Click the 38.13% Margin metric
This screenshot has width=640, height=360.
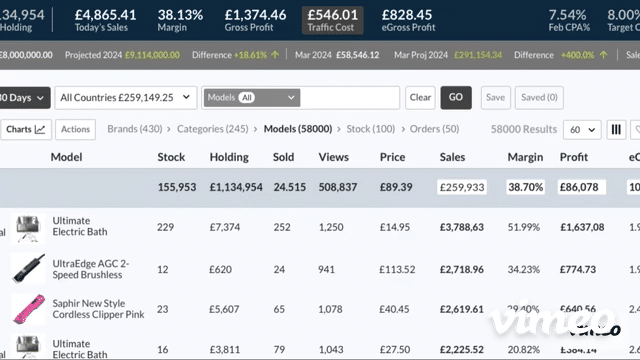click(180, 20)
